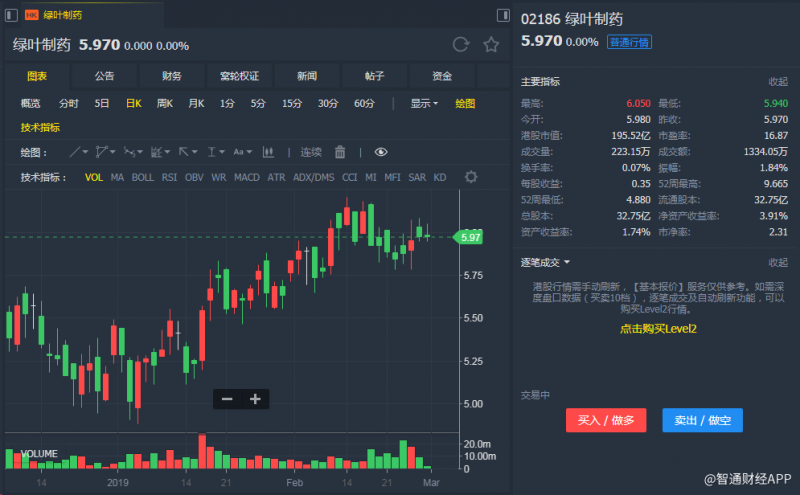
Task: Open the 帖子 tab
Action: pyautogui.click(x=374, y=76)
